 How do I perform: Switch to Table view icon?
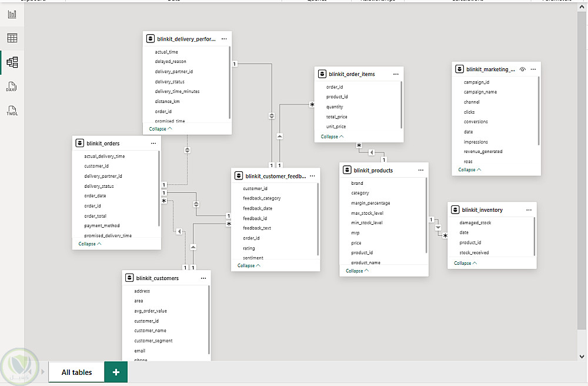pyautogui.click(x=12, y=38)
